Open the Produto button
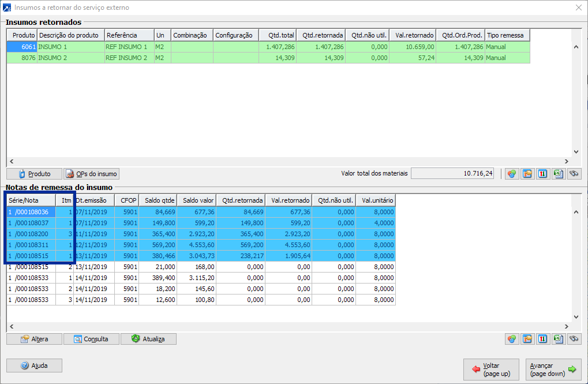The width and height of the screenshot is (588, 384). click(x=34, y=174)
